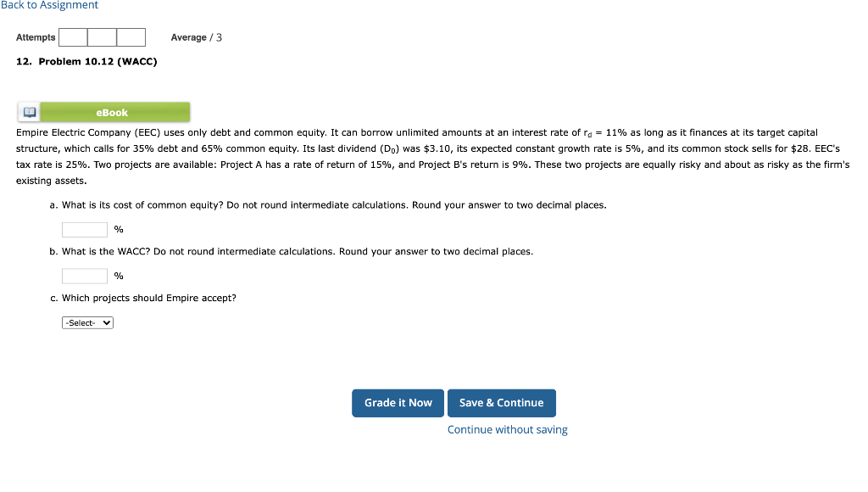Viewport: 868px width, 492px height.
Task: Click the Attempts label
Action: pyautogui.click(x=35, y=36)
